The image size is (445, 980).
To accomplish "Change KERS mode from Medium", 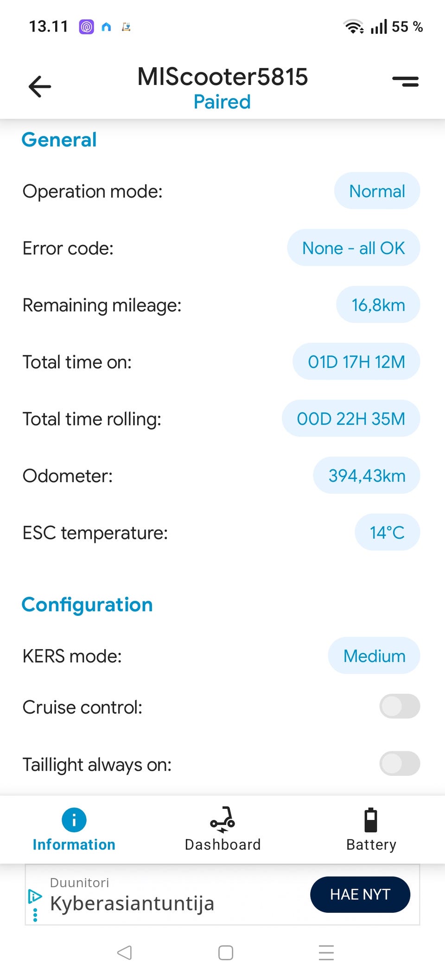I will tap(374, 656).
